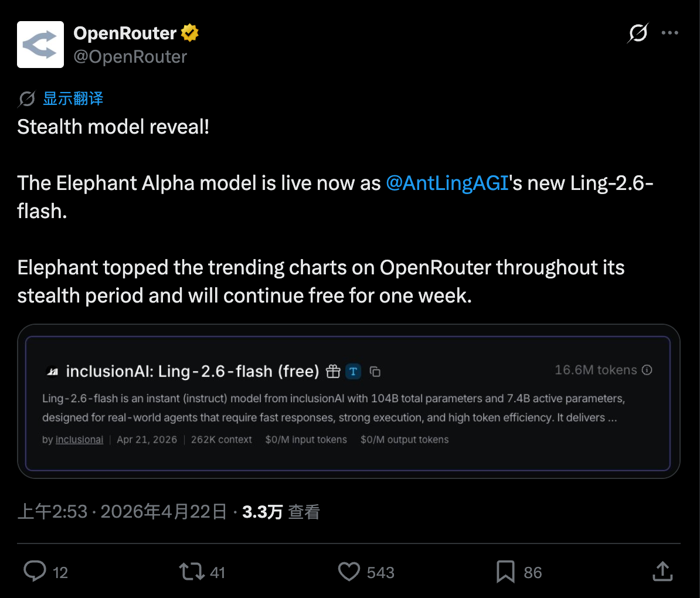Reply to the post via comment icon
This screenshot has width=700, height=598.
click(35, 572)
